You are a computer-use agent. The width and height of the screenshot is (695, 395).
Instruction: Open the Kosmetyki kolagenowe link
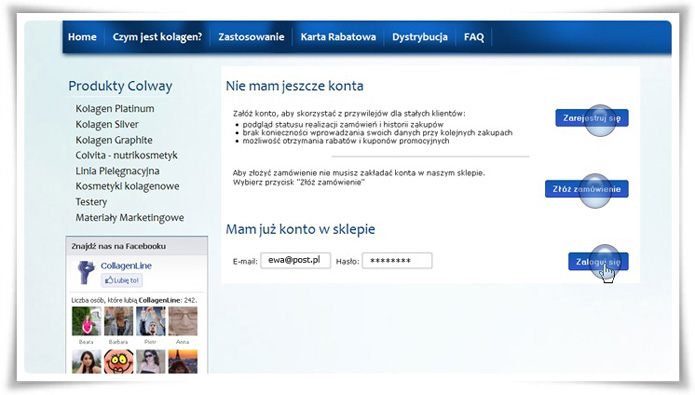pos(127,186)
